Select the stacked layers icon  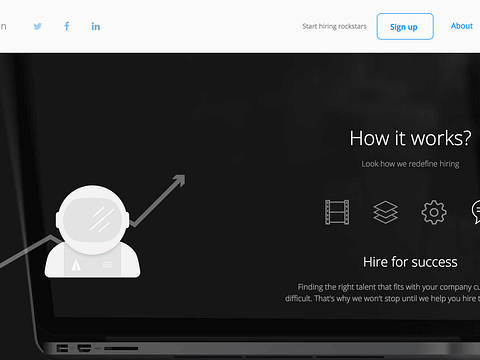385,212
